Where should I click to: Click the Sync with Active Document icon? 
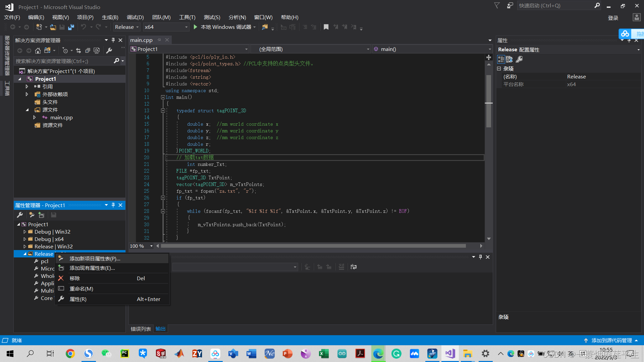coord(78,51)
